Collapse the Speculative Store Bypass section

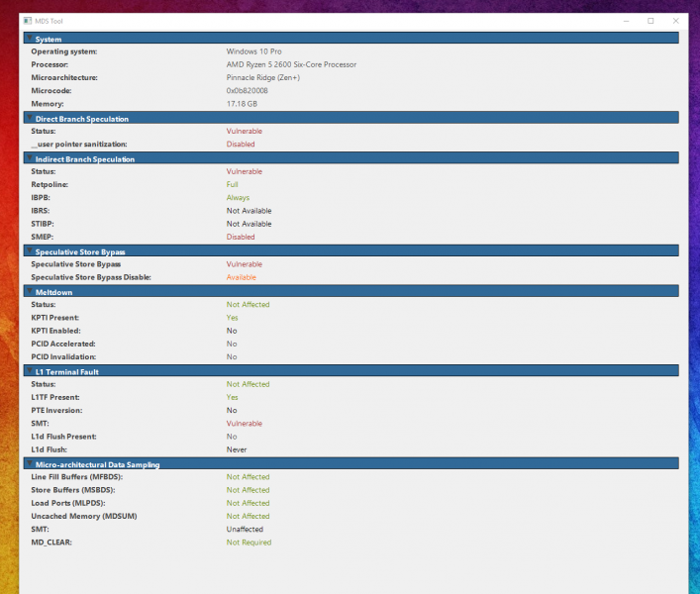(x=29, y=252)
